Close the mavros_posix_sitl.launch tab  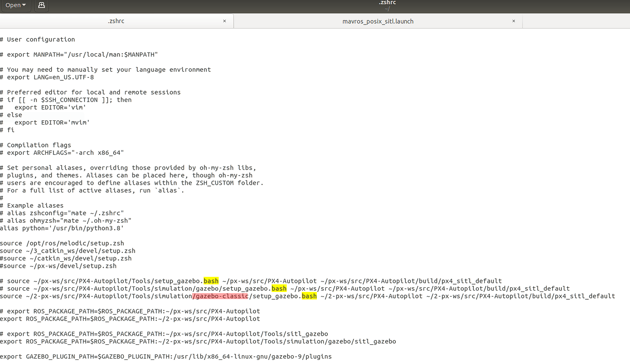click(513, 21)
